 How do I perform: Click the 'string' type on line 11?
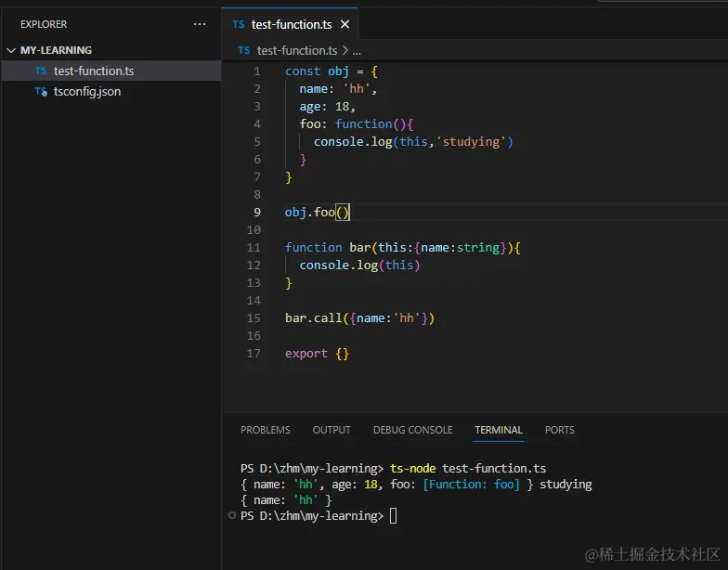point(478,247)
